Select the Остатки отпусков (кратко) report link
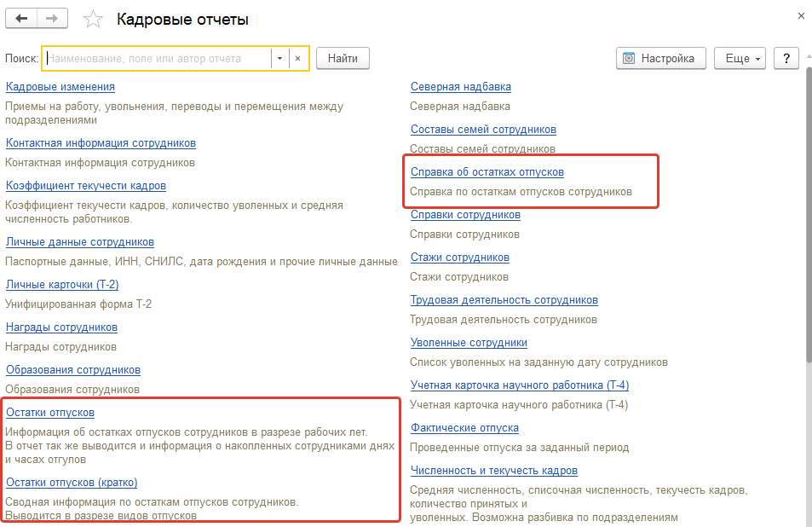This screenshot has height=527, width=812. (72, 482)
